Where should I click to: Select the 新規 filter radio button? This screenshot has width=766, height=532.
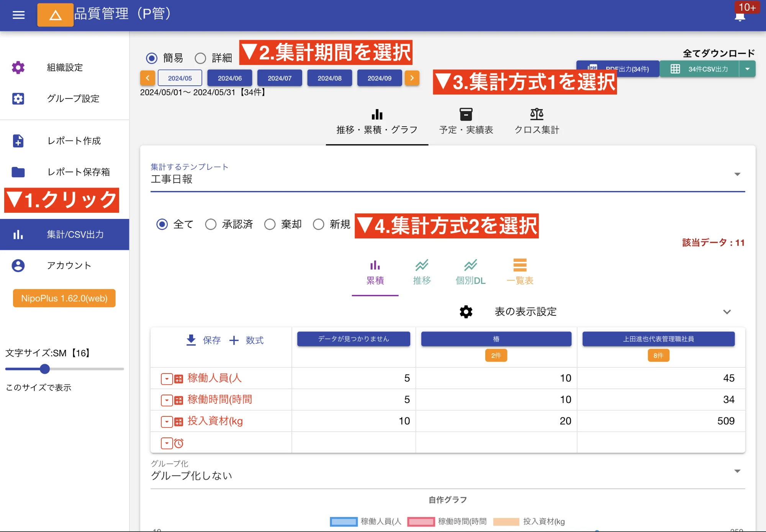click(x=319, y=225)
